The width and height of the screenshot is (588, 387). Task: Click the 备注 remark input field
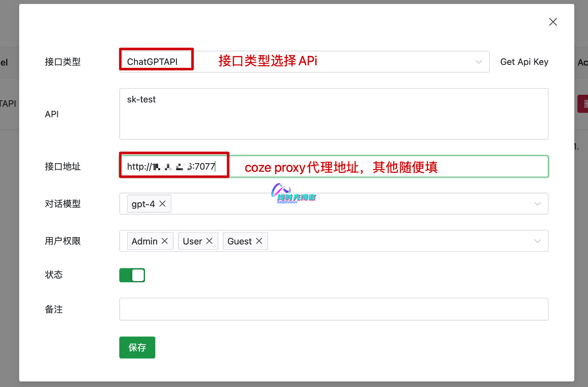[x=334, y=309]
